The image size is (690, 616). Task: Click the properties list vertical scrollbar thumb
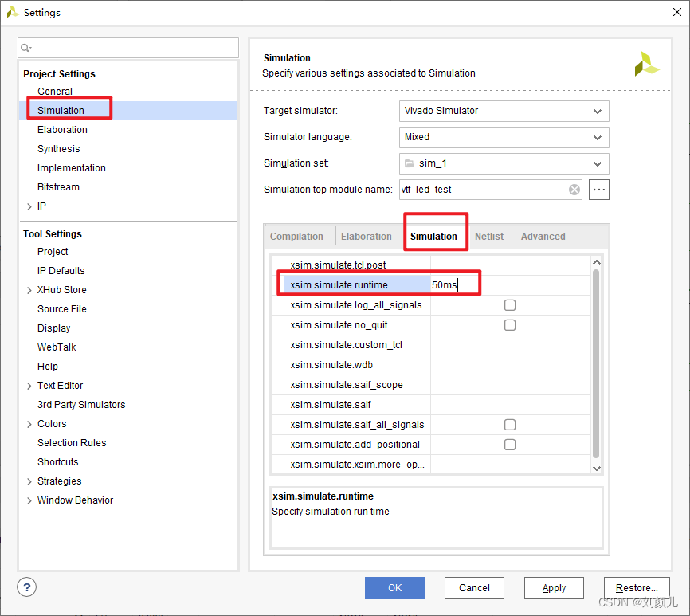(596, 364)
